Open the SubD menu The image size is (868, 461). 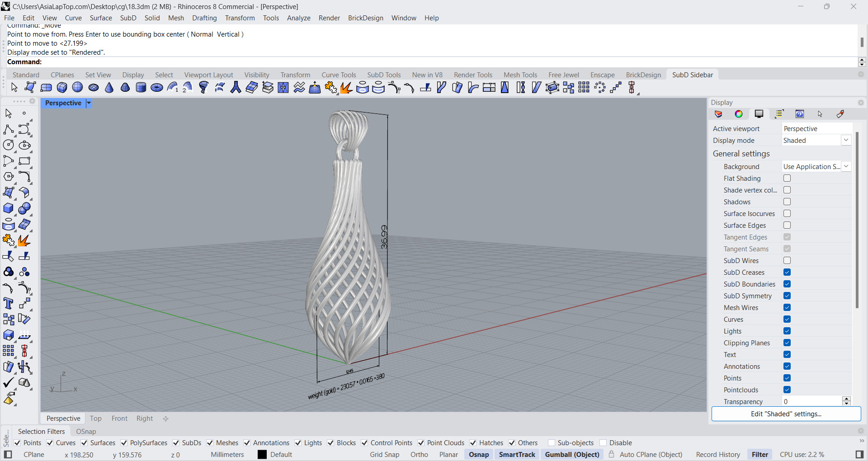[x=128, y=18]
